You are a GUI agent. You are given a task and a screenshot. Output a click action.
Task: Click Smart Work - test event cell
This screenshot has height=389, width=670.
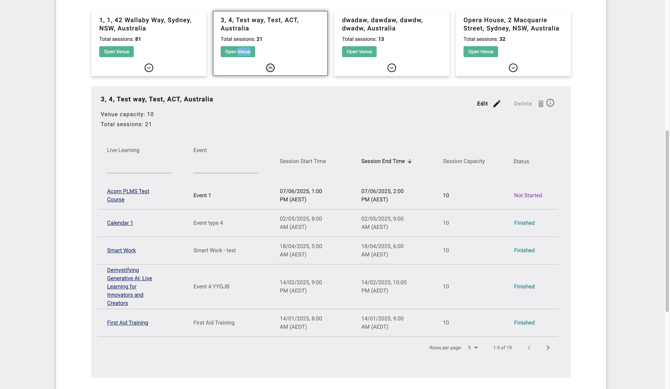(215, 250)
